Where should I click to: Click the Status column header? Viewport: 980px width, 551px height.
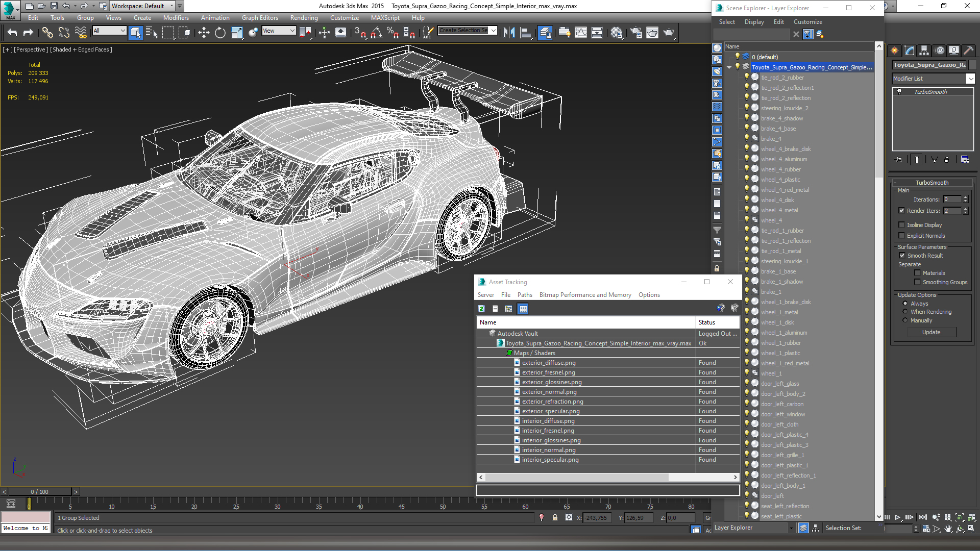pyautogui.click(x=717, y=322)
